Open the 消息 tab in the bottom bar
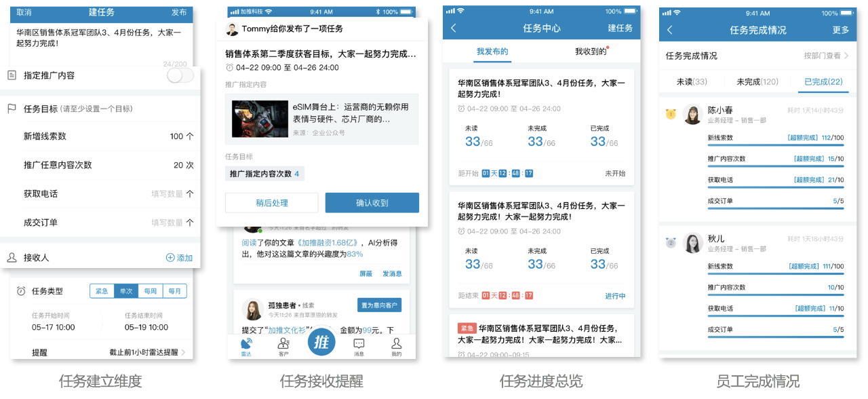868x399 pixels. click(x=359, y=347)
